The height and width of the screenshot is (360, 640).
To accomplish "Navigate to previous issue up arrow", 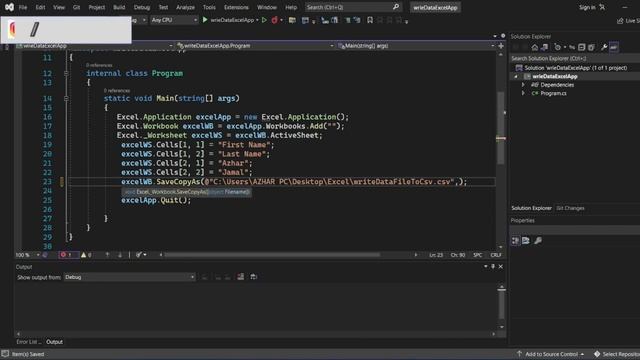I will click(x=107, y=255).
